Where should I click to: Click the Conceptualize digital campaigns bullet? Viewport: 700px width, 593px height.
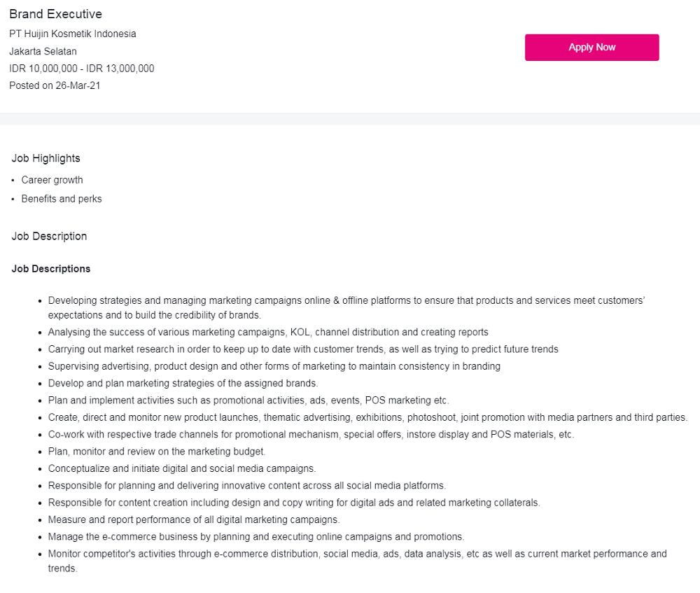pos(182,468)
